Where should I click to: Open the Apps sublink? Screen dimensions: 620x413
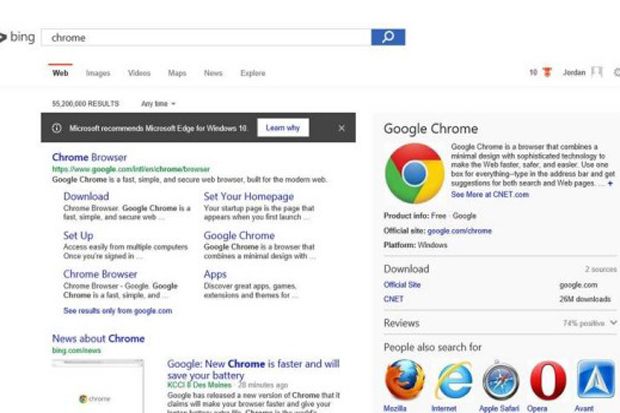tap(215, 274)
